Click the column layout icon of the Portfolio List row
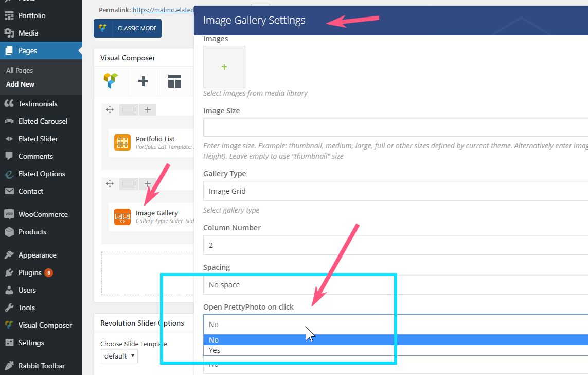The image size is (588, 375). pyautogui.click(x=128, y=110)
